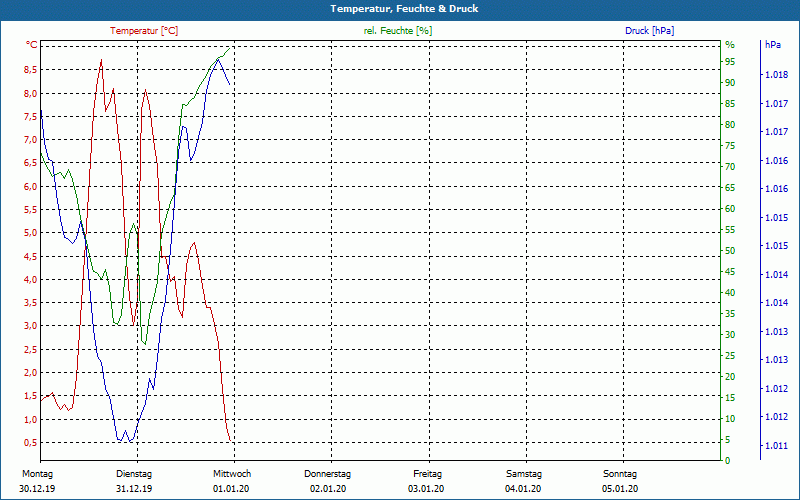Select the date '05.01.20'
Screen dimensions: 800x500
coord(620,489)
